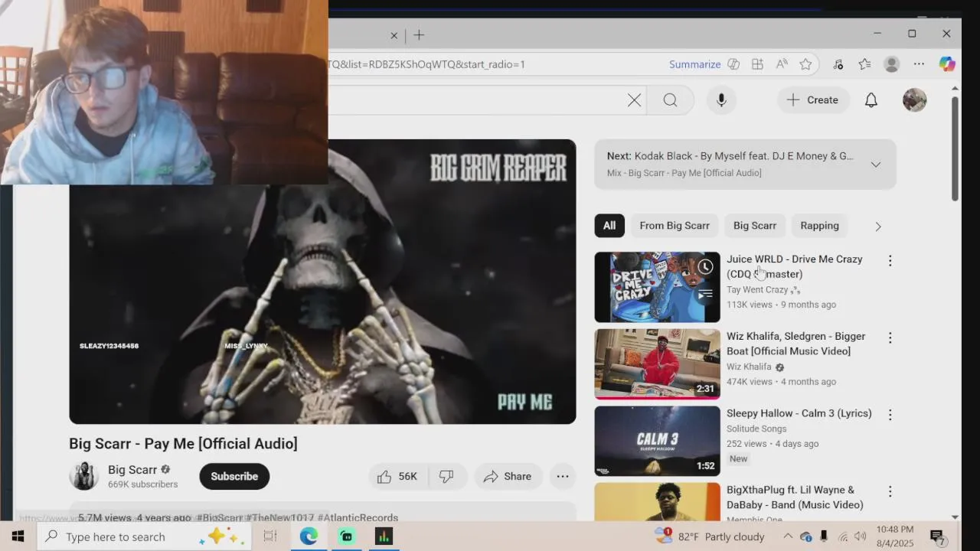980x551 pixels.
Task: Search with your voice microphone button
Action: click(721, 100)
